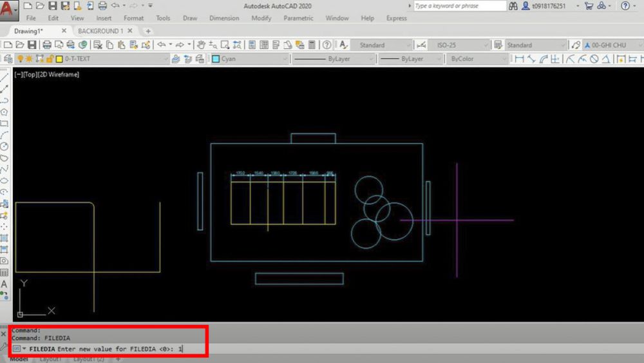
Task: Expand the quick access toolbar customize arrow
Action: (x=150, y=6)
